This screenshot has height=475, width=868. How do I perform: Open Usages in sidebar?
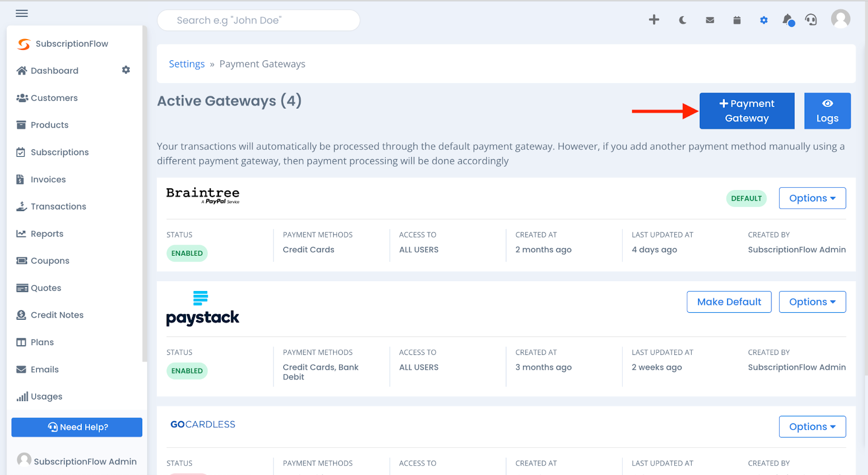tap(40, 397)
